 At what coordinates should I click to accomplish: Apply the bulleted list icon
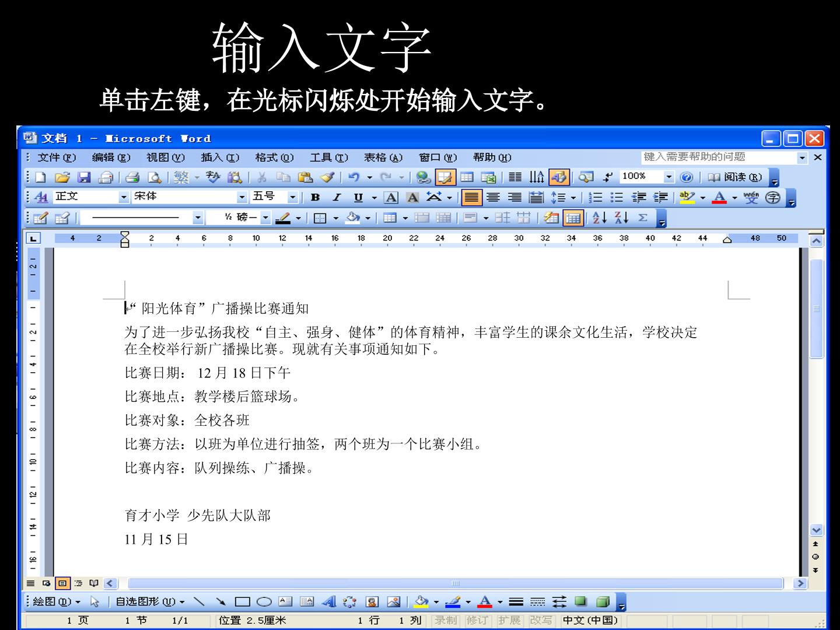click(x=617, y=198)
